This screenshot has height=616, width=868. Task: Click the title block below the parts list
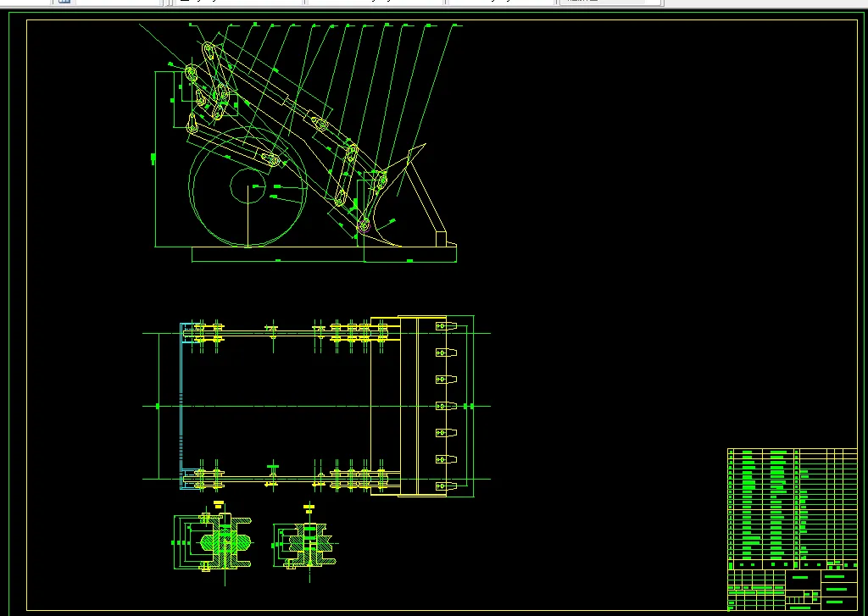point(793,590)
